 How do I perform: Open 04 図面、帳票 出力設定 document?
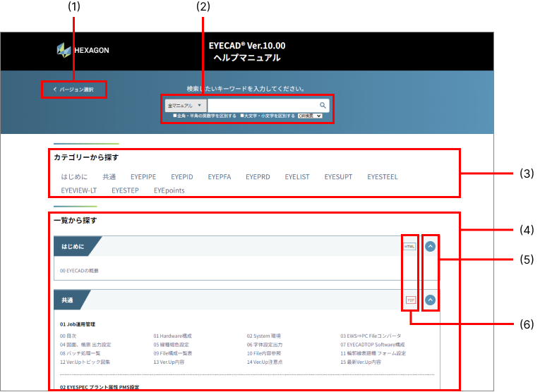(x=85, y=345)
